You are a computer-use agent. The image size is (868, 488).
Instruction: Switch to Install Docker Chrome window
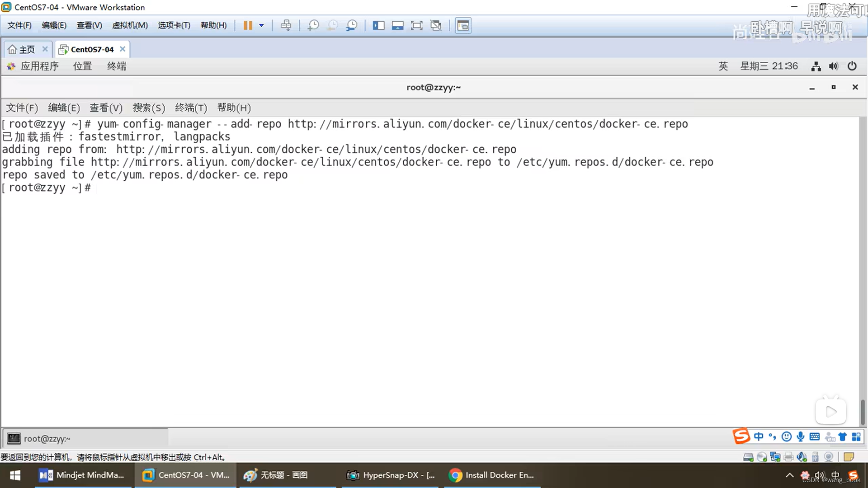tap(492, 475)
